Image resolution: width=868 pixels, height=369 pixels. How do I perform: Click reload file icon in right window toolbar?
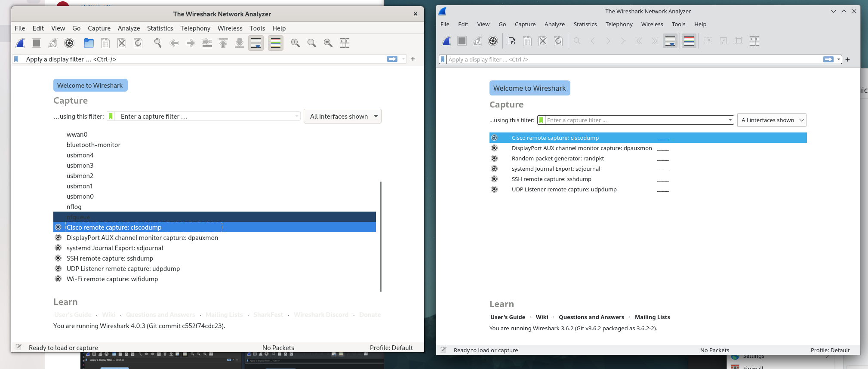pos(558,41)
